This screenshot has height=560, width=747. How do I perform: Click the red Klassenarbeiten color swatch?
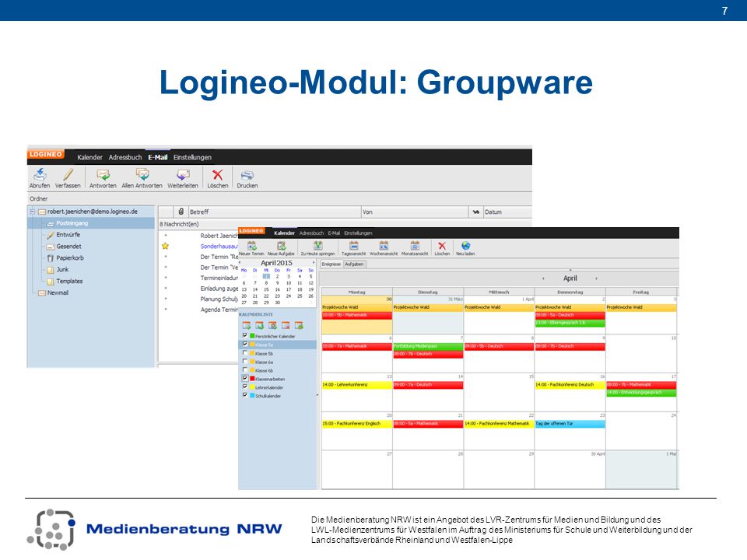(x=252, y=379)
